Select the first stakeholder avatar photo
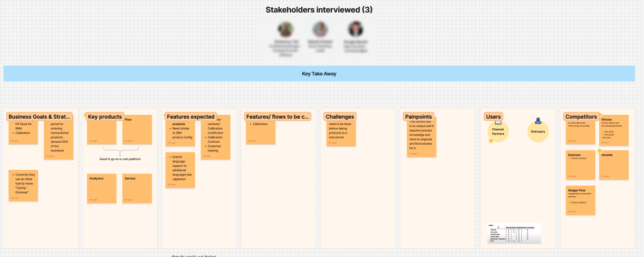 coord(285,29)
